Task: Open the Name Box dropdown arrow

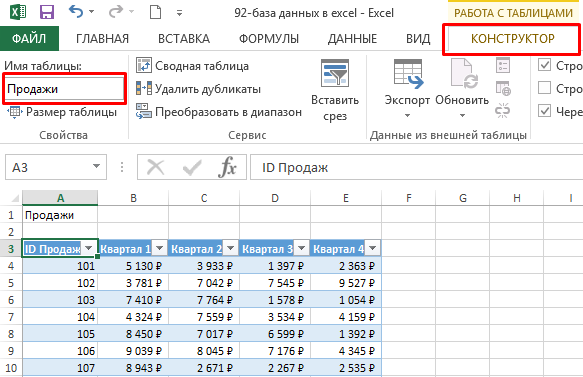Action: coord(96,166)
